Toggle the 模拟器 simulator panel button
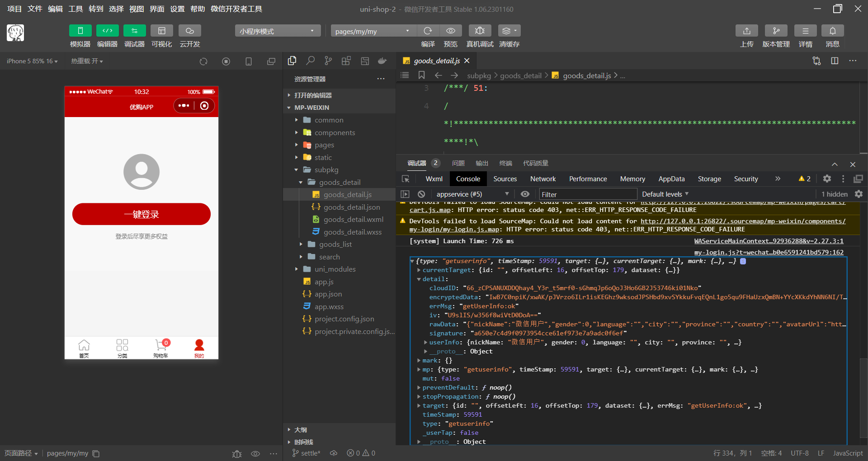The height and width of the screenshot is (461, 868). (x=80, y=31)
